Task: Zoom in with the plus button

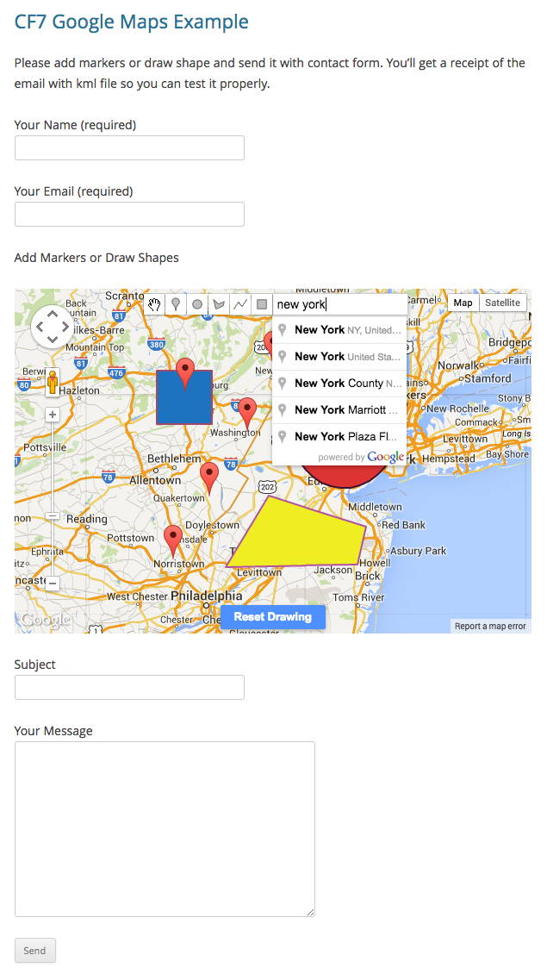Action: (x=53, y=415)
